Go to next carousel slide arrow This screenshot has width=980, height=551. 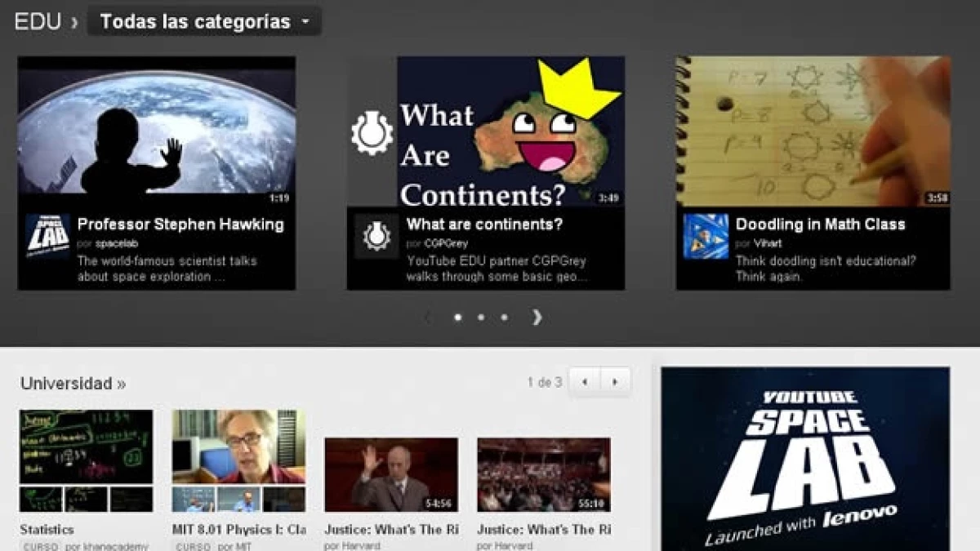coord(537,317)
